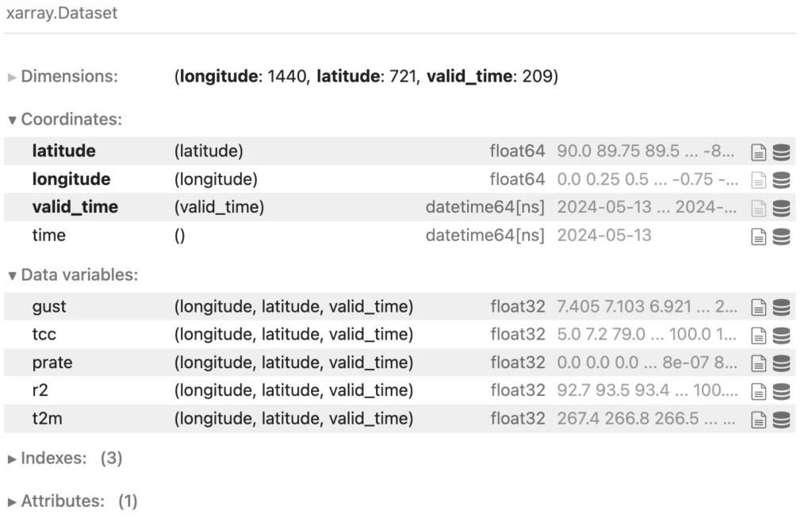
Task: Show data repr for r2 variable
Action: click(781, 390)
